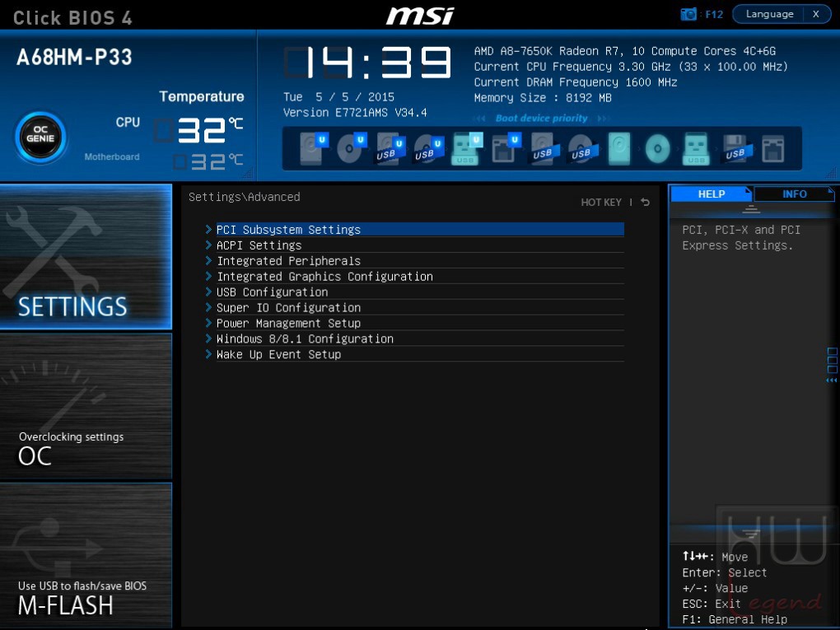Select the UEFI USB hard disk boot icon
The height and width of the screenshot is (630, 840).
pos(390,148)
